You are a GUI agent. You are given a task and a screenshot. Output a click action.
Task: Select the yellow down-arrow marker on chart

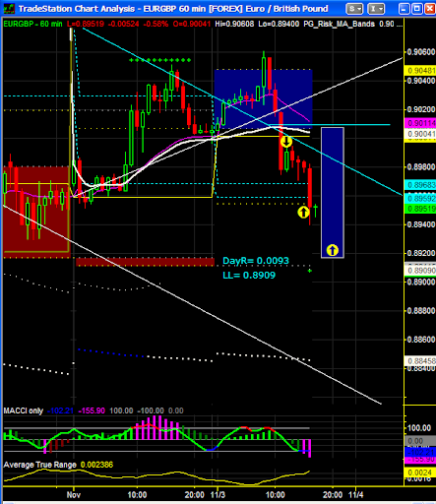tap(286, 142)
